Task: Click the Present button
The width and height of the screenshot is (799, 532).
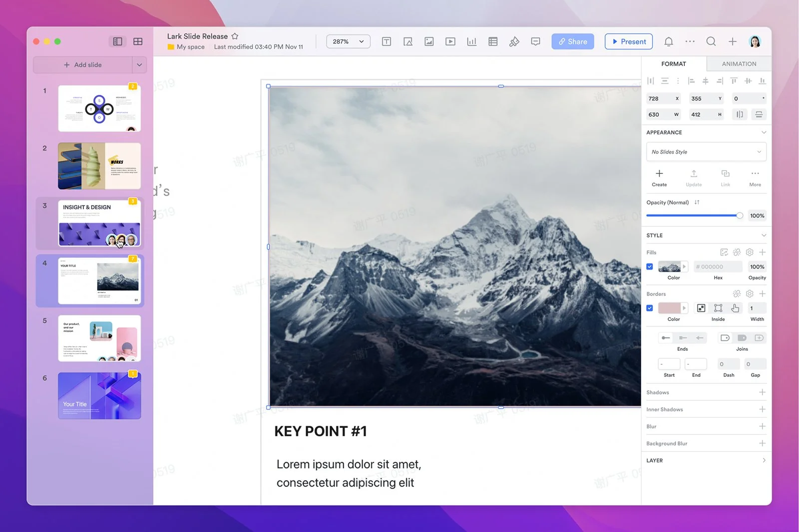Action: tap(629, 41)
